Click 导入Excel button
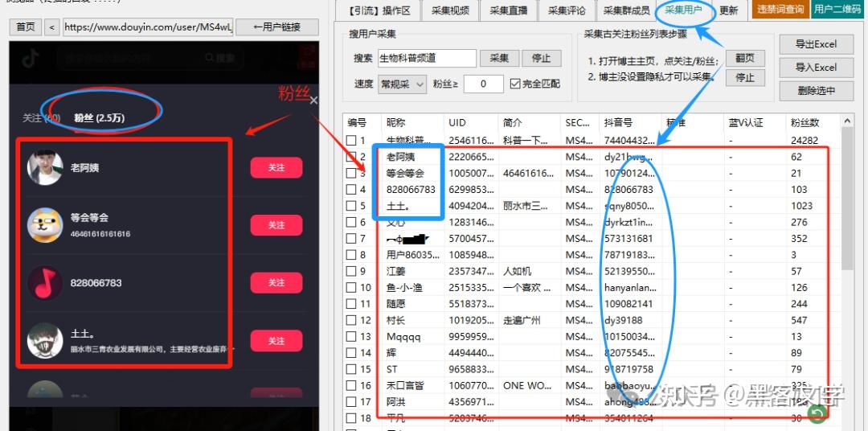Screen dimensions: 868x431 [x=816, y=68]
